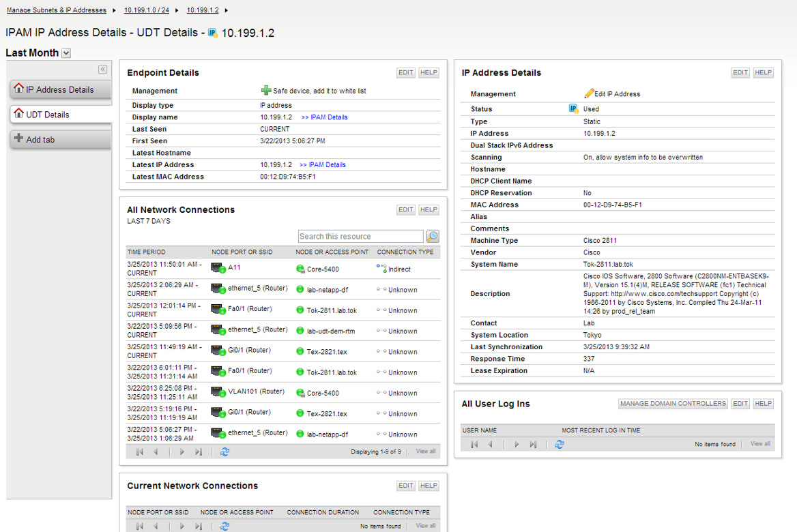Screen dimensions: 797x532
Task: Click EDIT in Current Network Connections panel
Action: (x=405, y=486)
